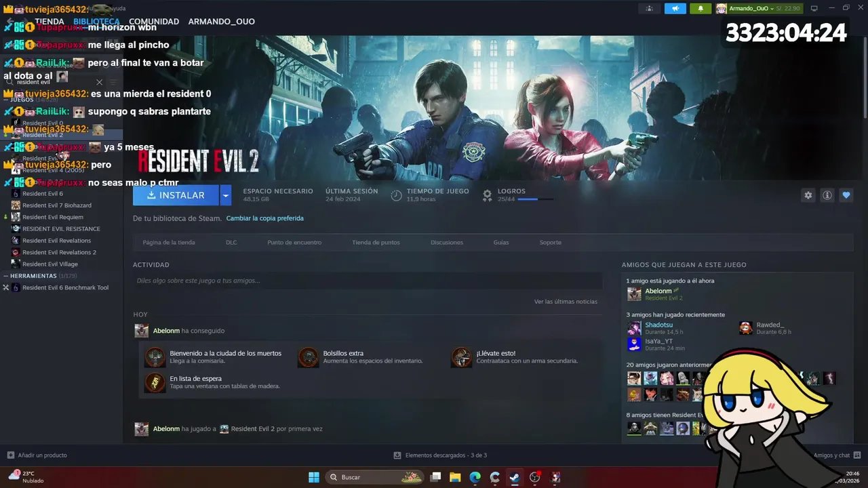Select Resident Evil Requiem in library
This screenshot has width=868, height=488.
(x=52, y=217)
